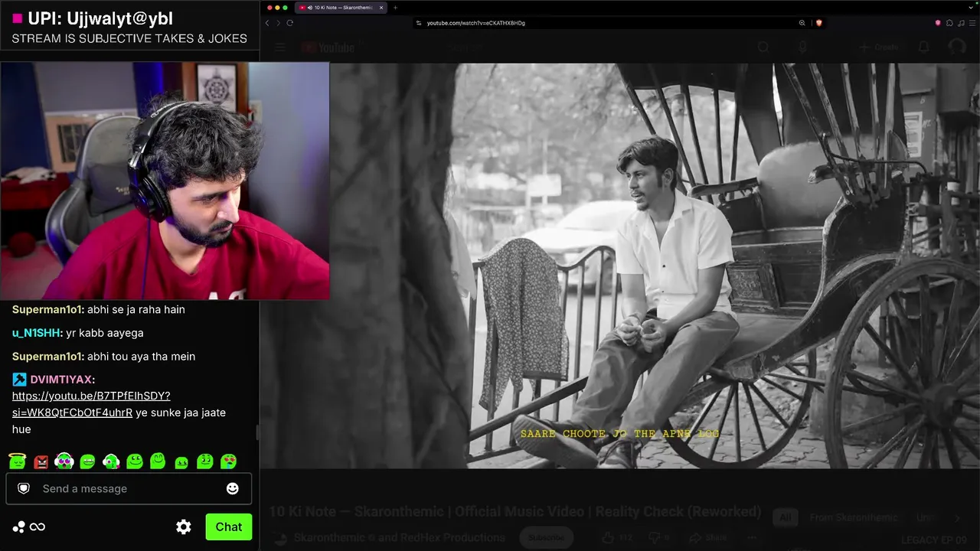Pick the red angry face emote

pyautogui.click(x=41, y=461)
